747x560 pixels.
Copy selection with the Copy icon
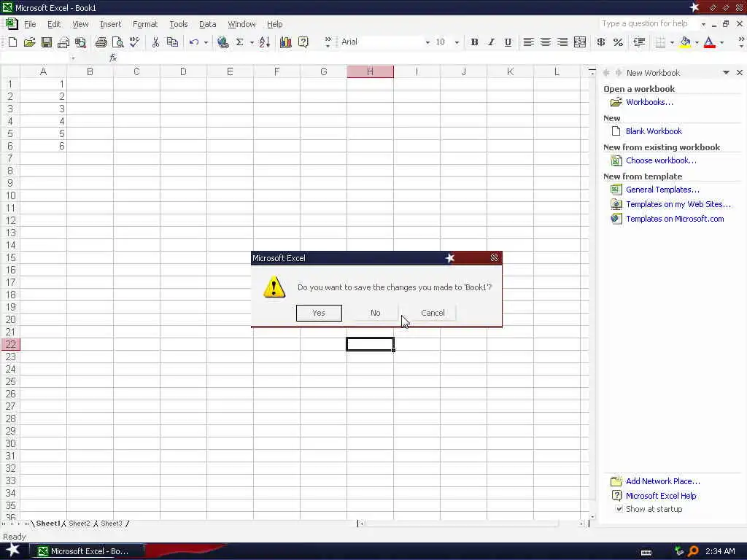pyautogui.click(x=172, y=42)
